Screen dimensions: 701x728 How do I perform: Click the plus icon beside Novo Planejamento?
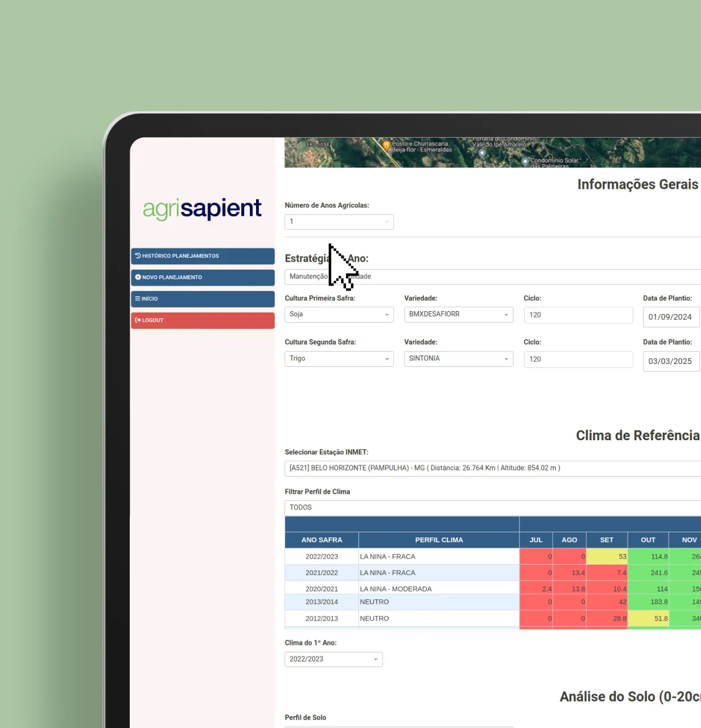tap(138, 278)
